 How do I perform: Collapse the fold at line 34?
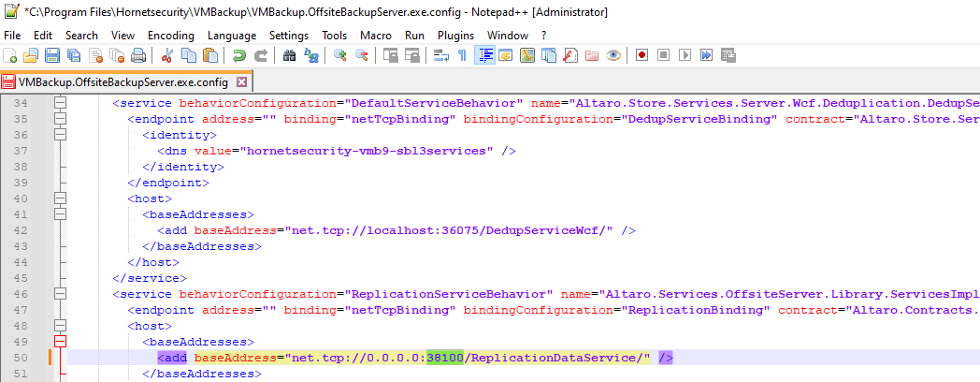[60, 103]
